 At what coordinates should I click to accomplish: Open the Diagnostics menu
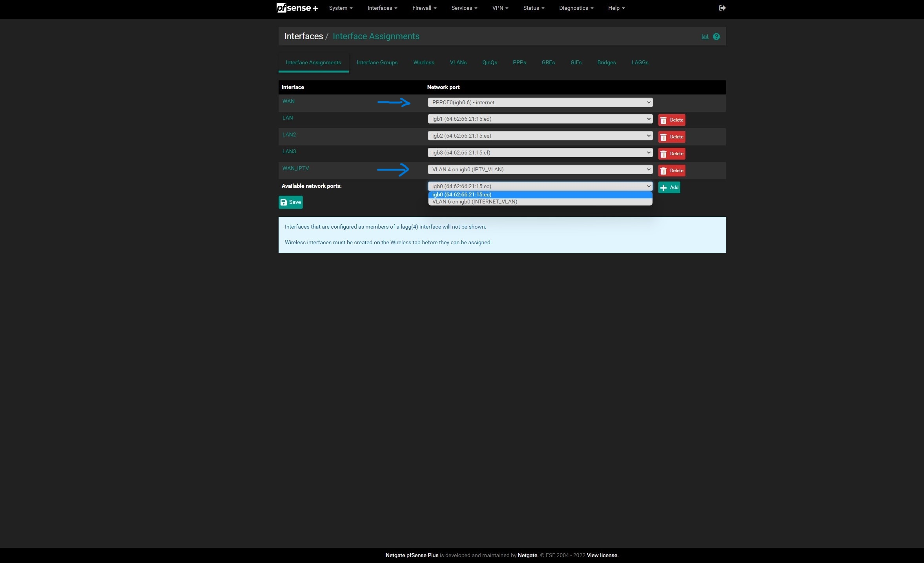576,8
